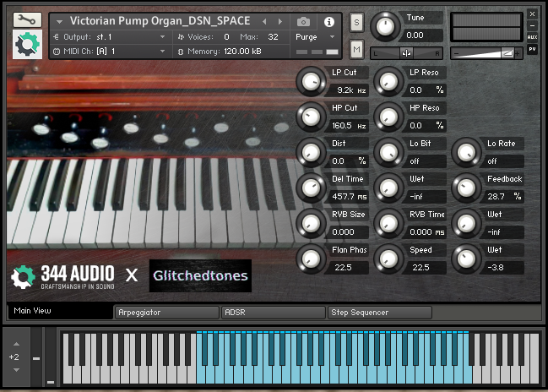The height and width of the screenshot is (392, 548).
Task: Toggle the PV button in header
Action: click(532, 50)
